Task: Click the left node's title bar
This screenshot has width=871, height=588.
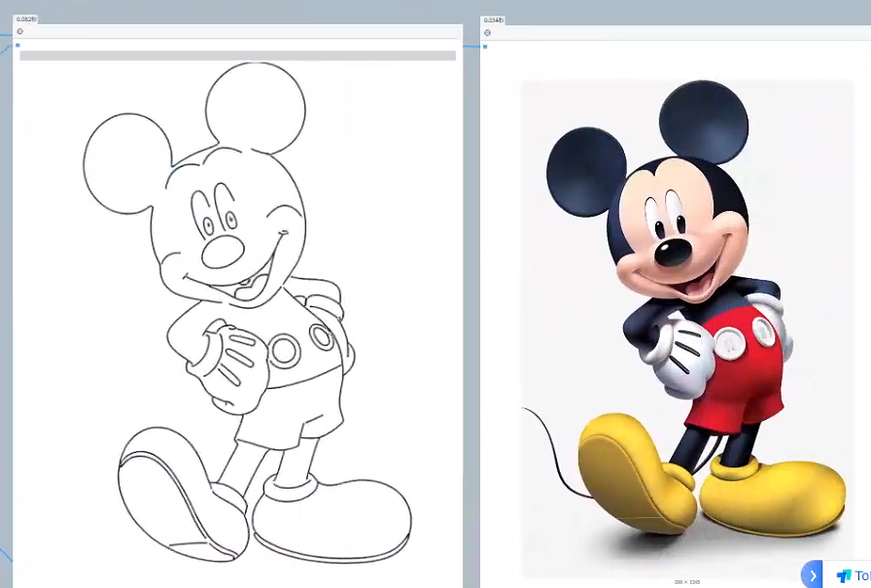Action: click(x=243, y=31)
